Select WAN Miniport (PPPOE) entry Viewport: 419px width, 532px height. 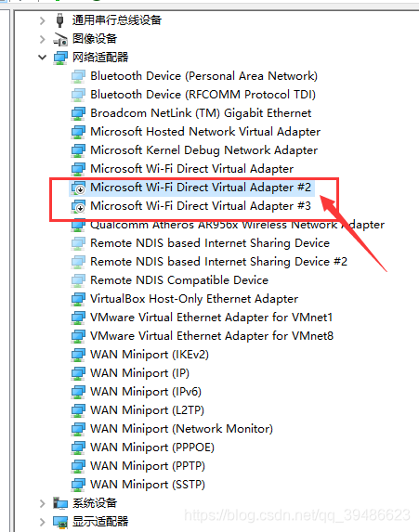[x=152, y=448]
